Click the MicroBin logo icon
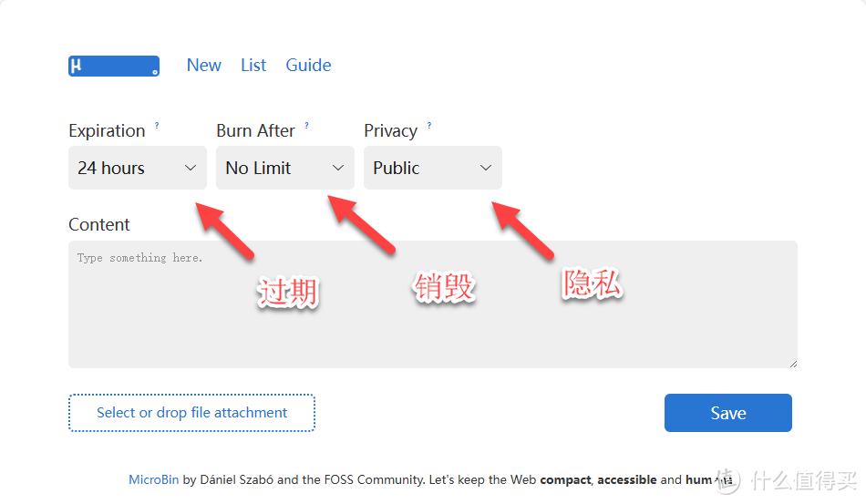The image size is (866, 504). [114, 67]
